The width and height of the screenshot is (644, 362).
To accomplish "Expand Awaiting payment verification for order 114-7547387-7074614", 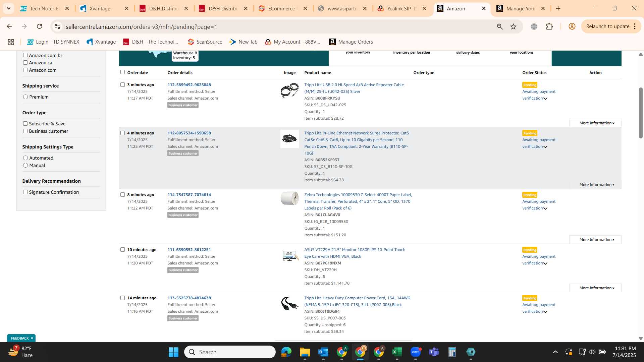I will 539,205.
